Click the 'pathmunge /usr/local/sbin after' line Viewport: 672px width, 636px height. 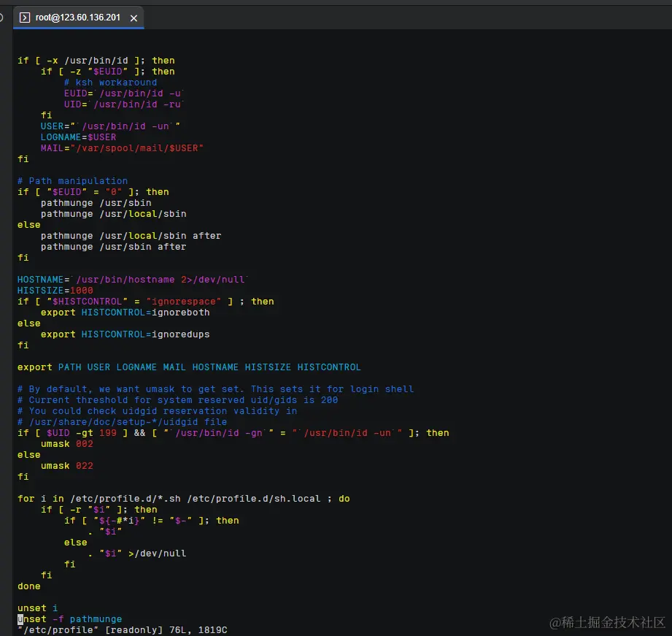click(x=131, y=236)
